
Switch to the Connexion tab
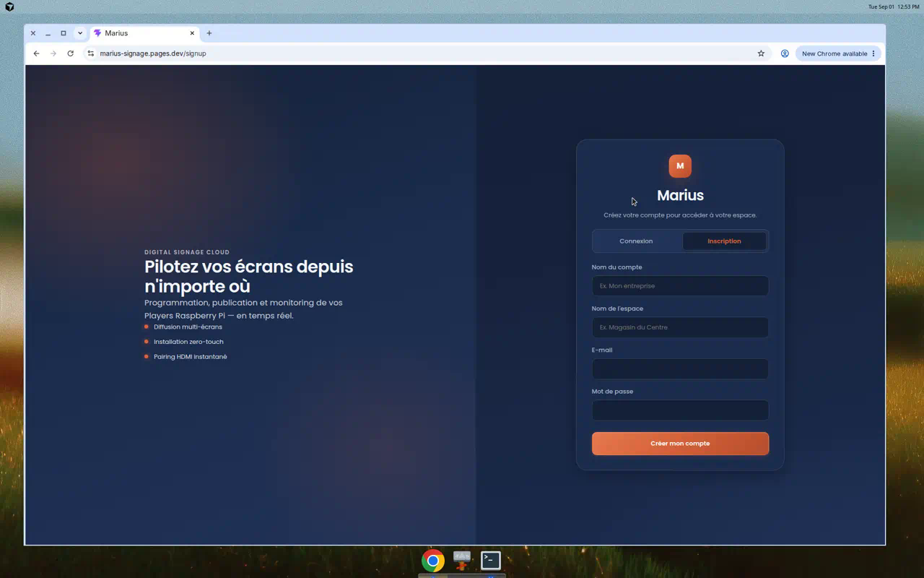(636, 241)
